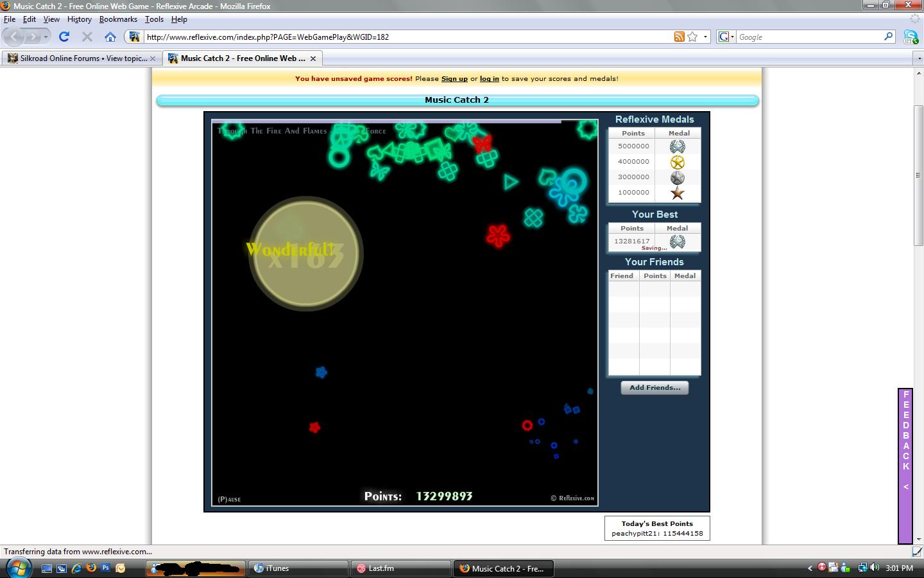Click Show Desktop in the quick launch
Image resolution: width=924 pixels, height=578 pixels.
(47, 568)
